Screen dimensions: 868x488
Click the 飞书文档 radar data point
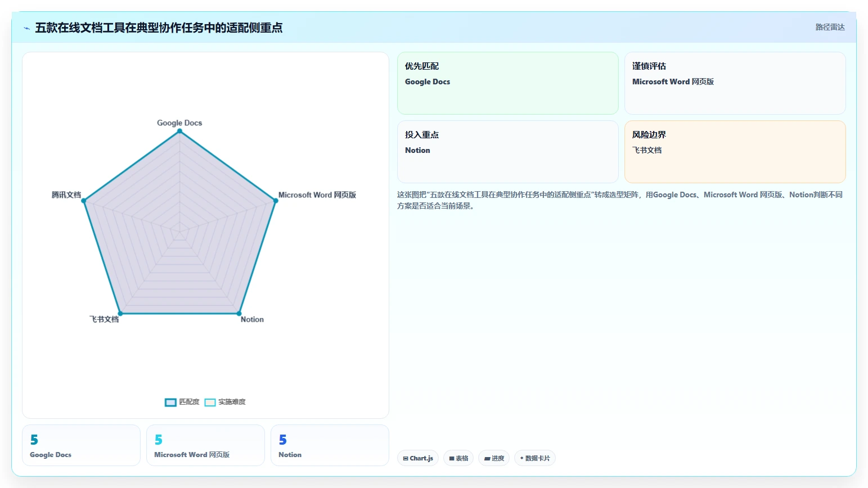point(120,314)
